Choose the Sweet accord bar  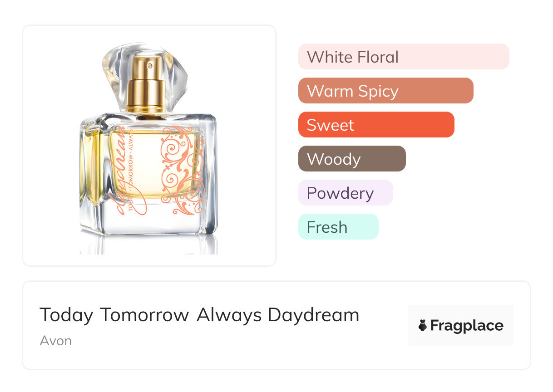point(376,125)
